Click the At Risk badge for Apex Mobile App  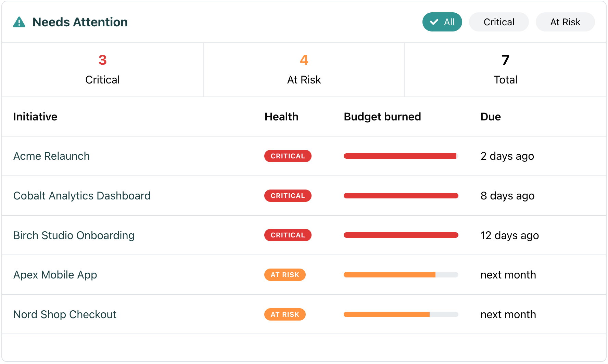click(x=285, y=275)
